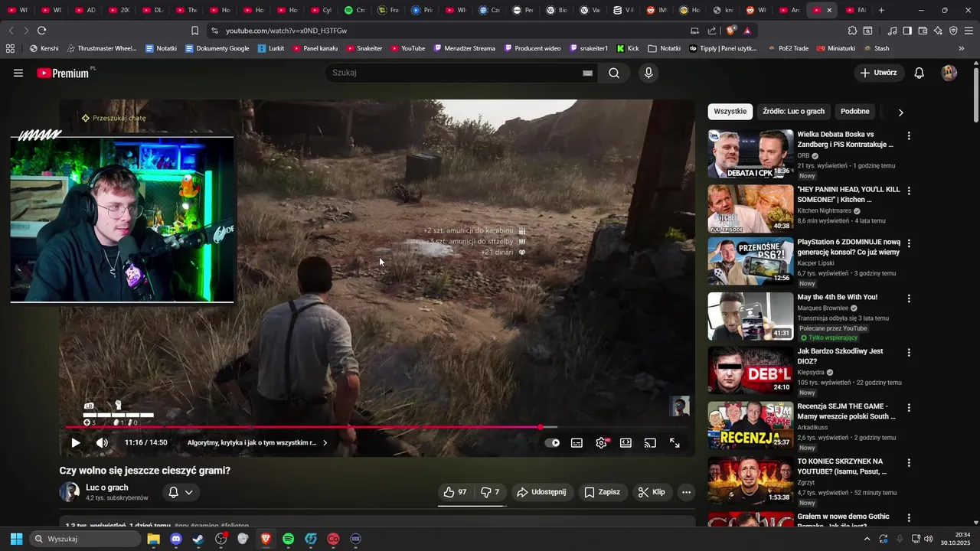This screenshot has width=980, height=551.
Task: Select the Wszystkie filter chip
Action: coord(730,112)
